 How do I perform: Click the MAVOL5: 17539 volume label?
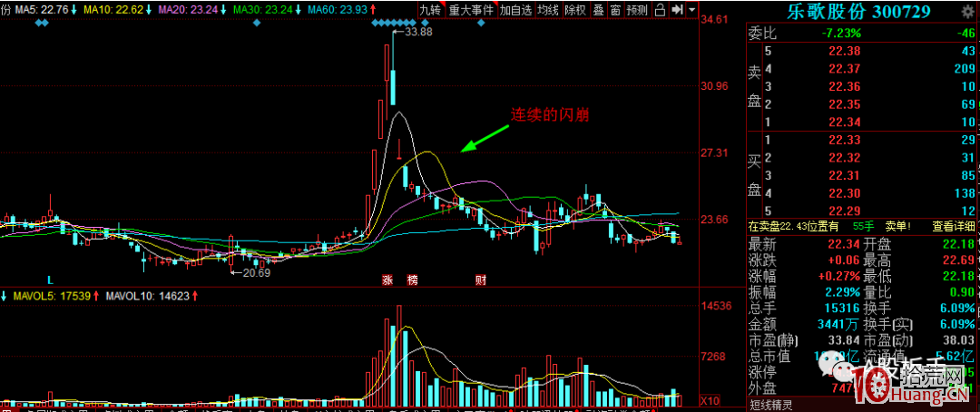[51, 297]
